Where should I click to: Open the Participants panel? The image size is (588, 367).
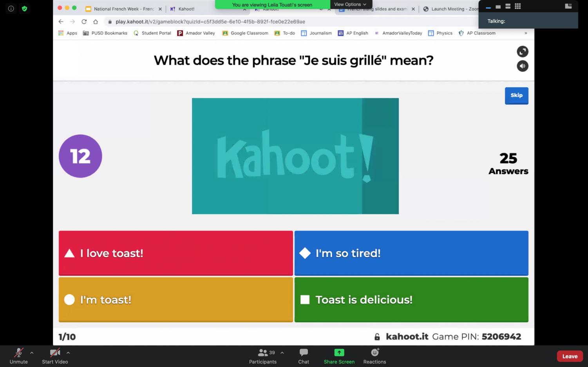(263, 356)
